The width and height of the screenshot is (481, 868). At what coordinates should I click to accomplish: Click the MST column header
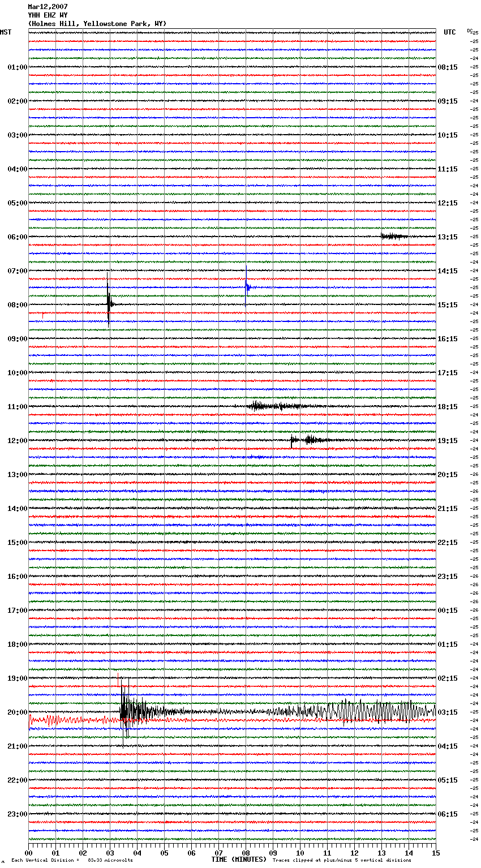pyautogui.click(x=6, y=32)
